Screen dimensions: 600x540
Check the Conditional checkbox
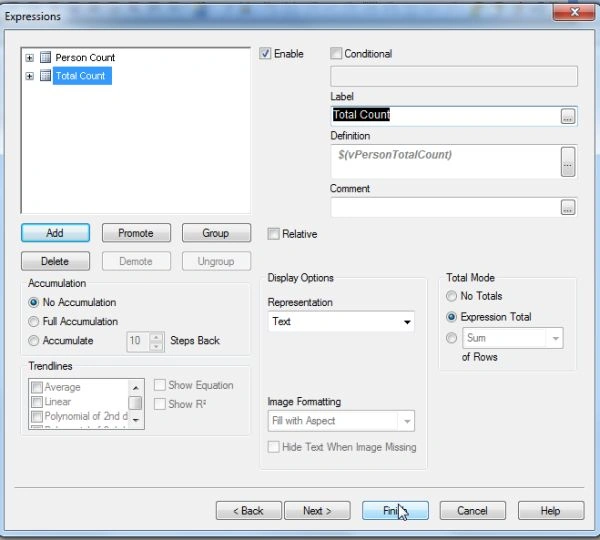coord(336,53)
